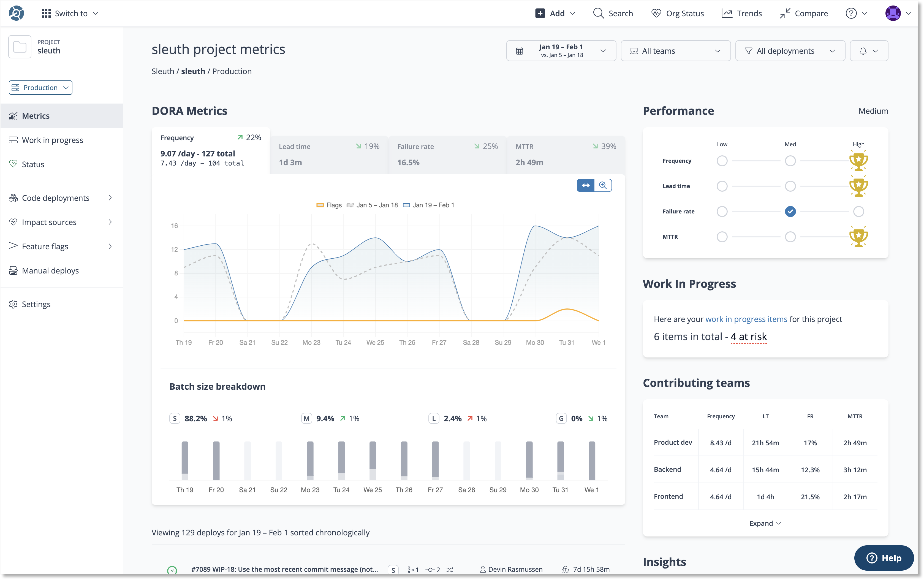This screenshot has width=924, height=580.
Task: Open the Settings gear in sidebar
Action: pyautogui.click(x=13, y=304)
